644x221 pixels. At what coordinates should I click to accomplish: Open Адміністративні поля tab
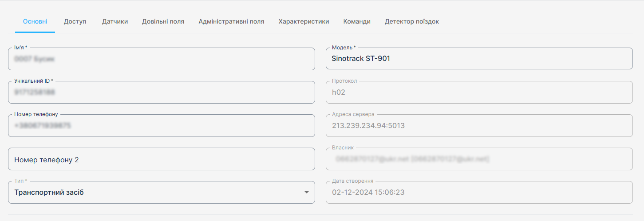click(231, 21)
